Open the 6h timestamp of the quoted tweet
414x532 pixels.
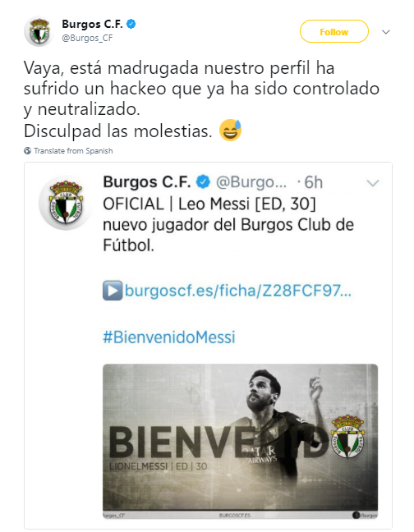coord(313,182)
